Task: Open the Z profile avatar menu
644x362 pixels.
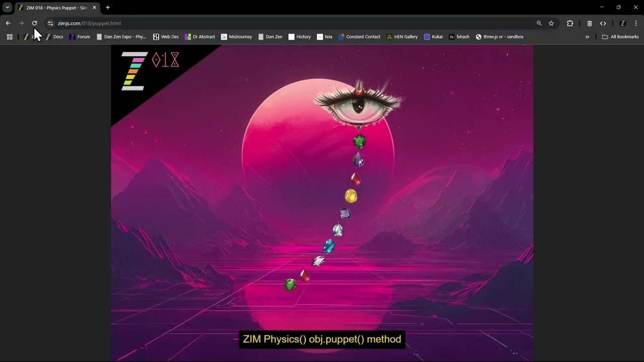Action: [x=622, y=23]
